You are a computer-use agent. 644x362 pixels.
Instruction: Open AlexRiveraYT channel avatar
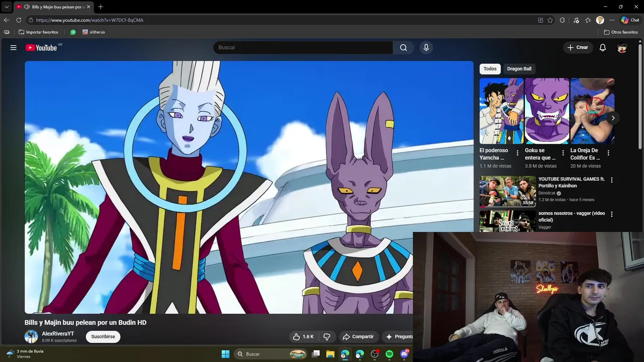point(31,337)
